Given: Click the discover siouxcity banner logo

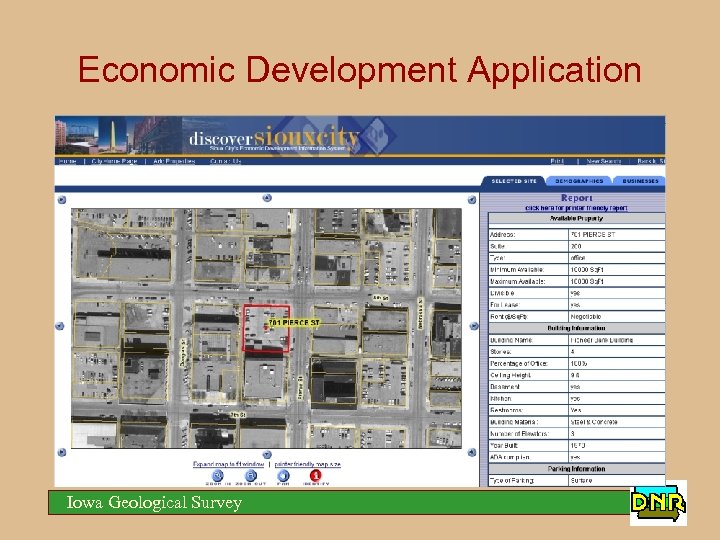Looking at the screenshot, I should click(274, 138).
